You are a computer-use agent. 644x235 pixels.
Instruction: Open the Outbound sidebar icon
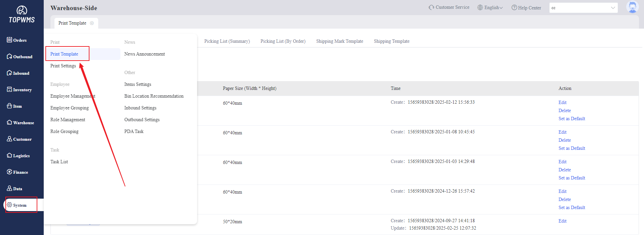coord(9,57)
